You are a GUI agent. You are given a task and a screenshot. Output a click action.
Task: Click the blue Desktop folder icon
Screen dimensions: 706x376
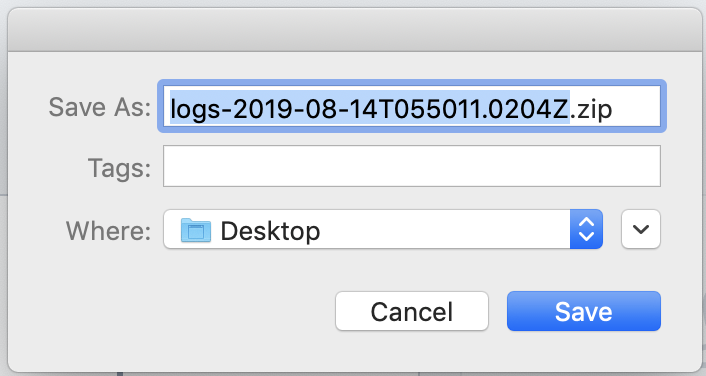pos(196,230)
